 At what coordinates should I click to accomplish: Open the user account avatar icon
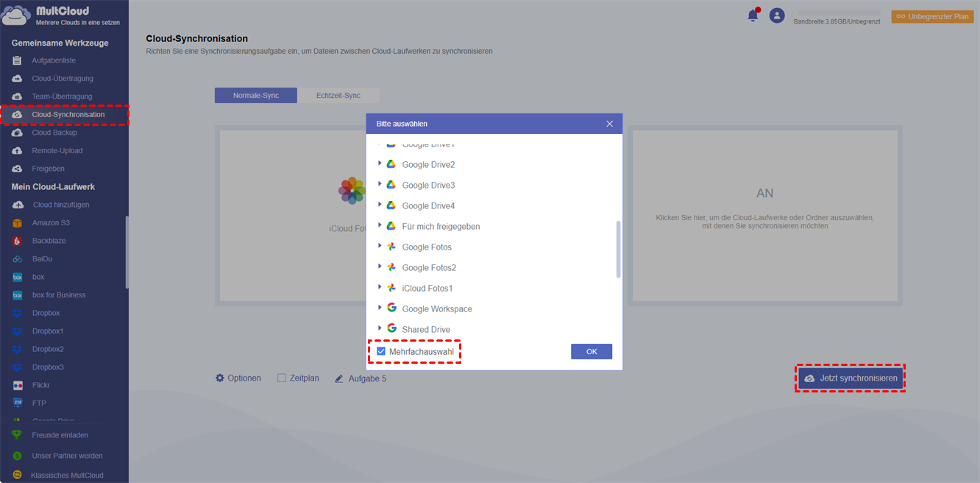click(776, 15)
